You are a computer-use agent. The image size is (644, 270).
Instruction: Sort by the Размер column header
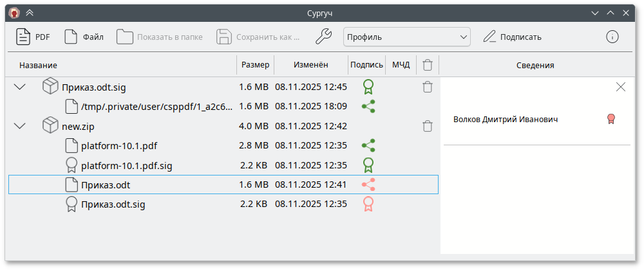256,65
